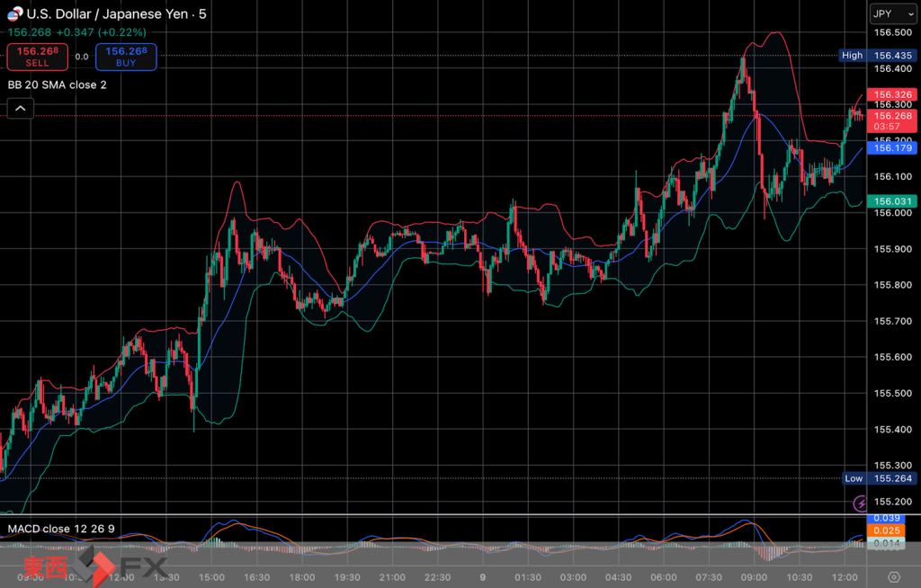Click the red SELL price button
Image resolution: width=921 pixels, height=588 pixels.
click(38, 57)
